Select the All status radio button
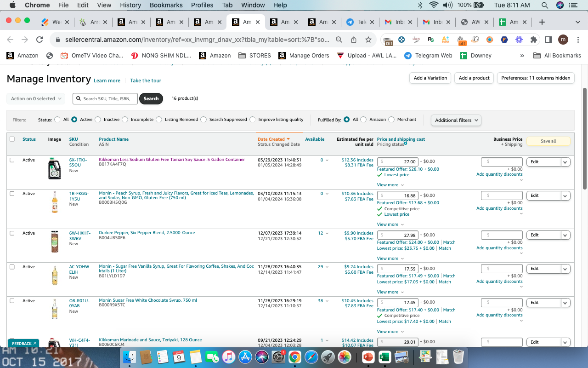The width and height of the screenshot is (588, 368). (x=57, y=120)
